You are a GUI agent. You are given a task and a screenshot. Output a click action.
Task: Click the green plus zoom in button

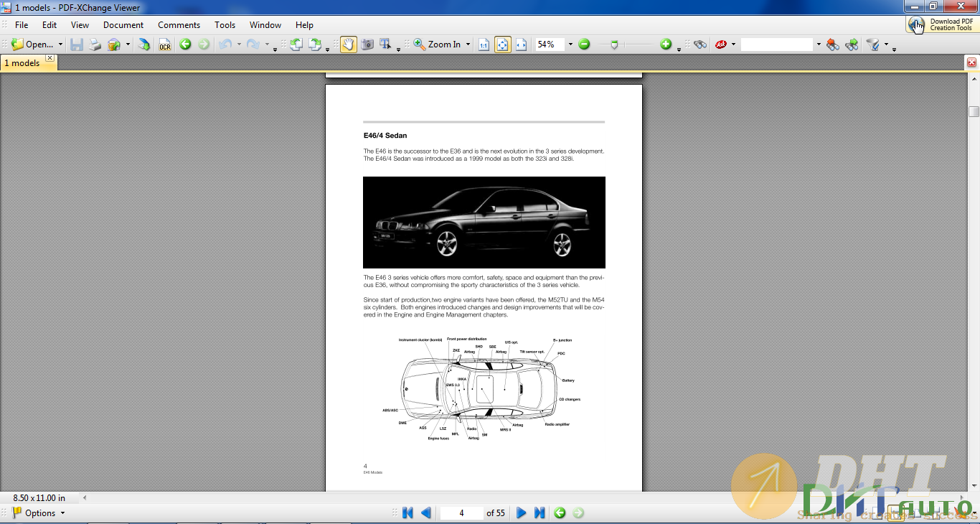666,45
